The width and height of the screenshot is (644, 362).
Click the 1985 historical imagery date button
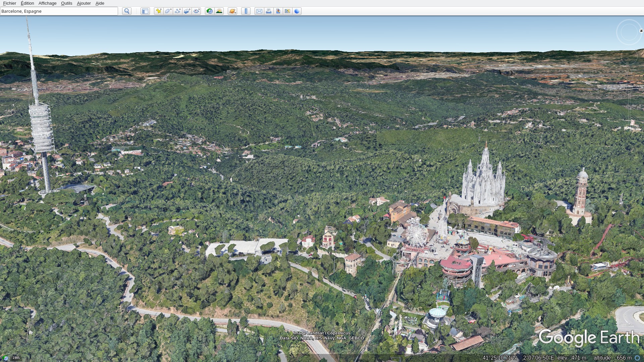tap(16, 358)
